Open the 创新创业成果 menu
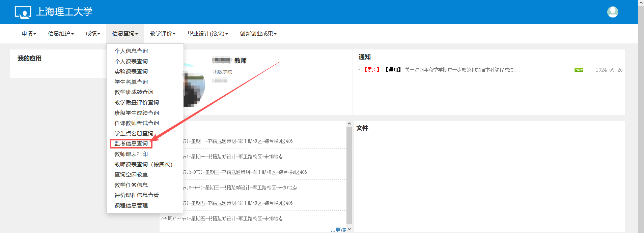This screenshot has height=233, width=644. click(258, 34)
